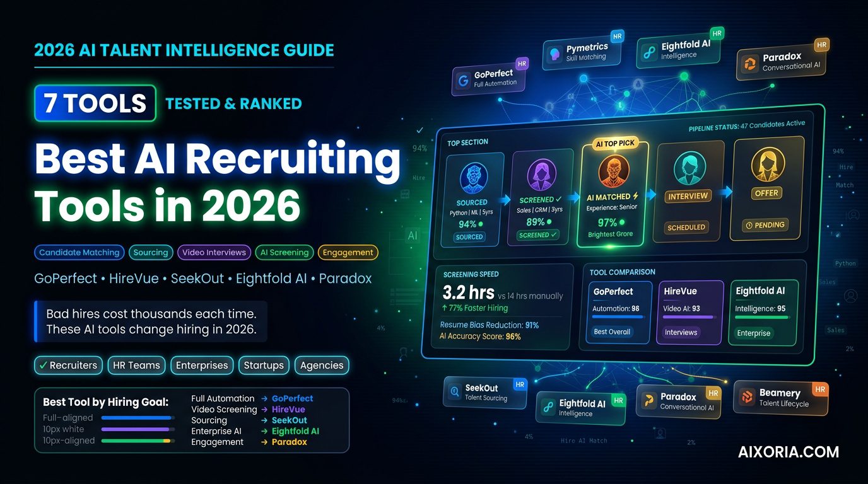
Task: Toggle the green status dot next to 97%
Action: pyautogui.click(x=621, y=222)
